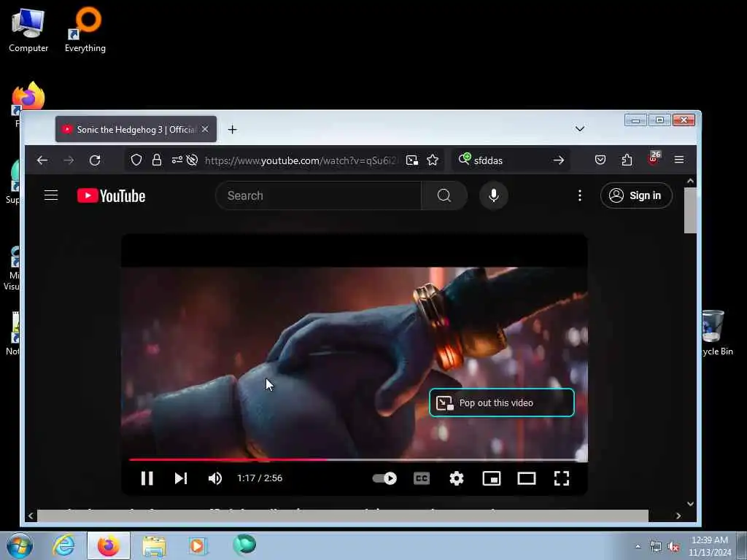747x560 pixels.
Task: Click Pop out this video button
Action: coord(502,402)
